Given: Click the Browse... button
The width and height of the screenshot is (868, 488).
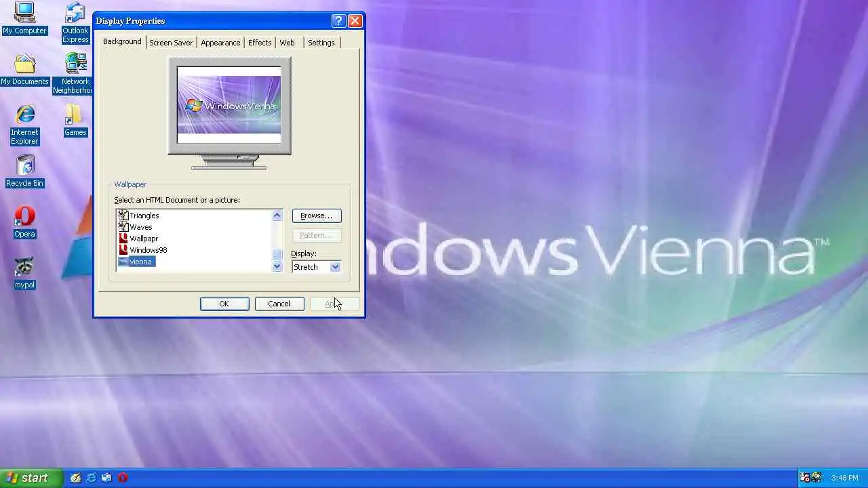Looking at the screenshot, I should coord(317,216).
